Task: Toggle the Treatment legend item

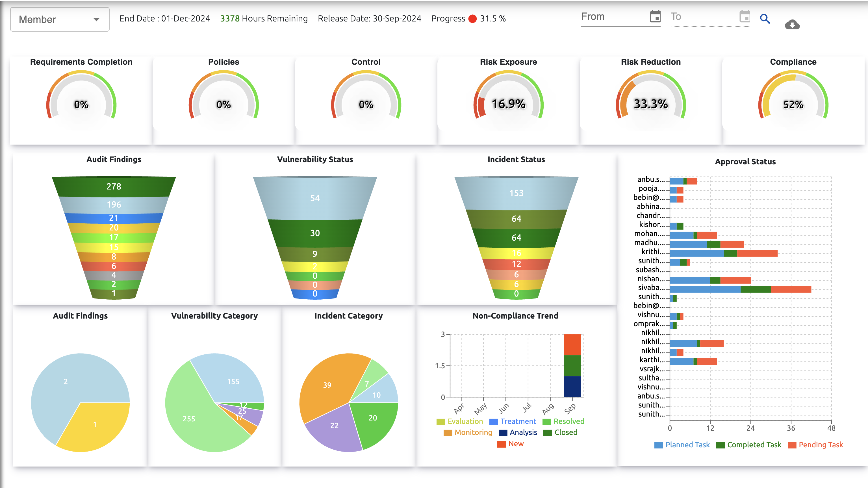Action: [x=513, y=421]
